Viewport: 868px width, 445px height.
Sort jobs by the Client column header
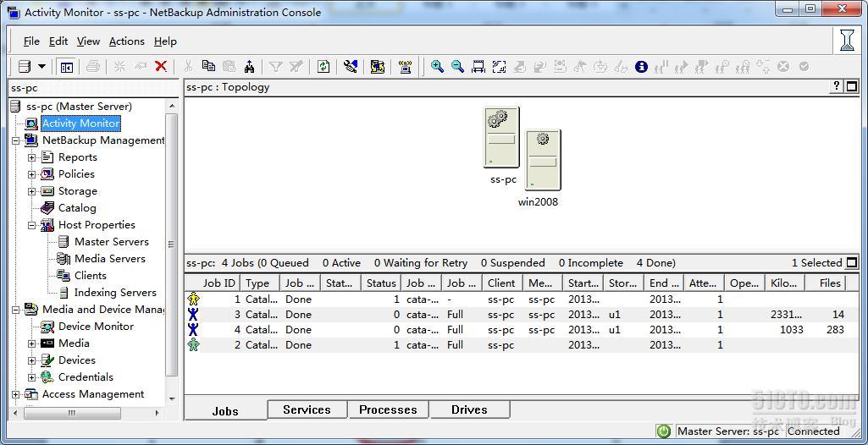tap(501, 283)
